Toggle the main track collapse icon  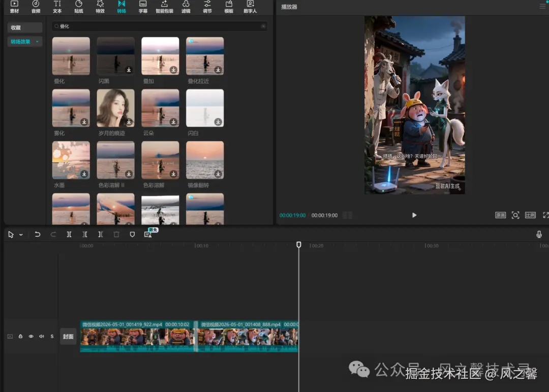click(x=10, y=337)
